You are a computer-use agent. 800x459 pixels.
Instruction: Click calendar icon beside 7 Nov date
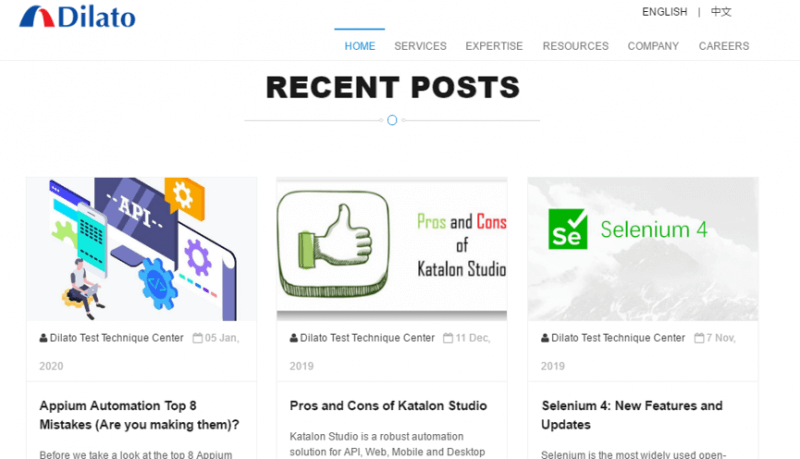(x=700, y=338)
